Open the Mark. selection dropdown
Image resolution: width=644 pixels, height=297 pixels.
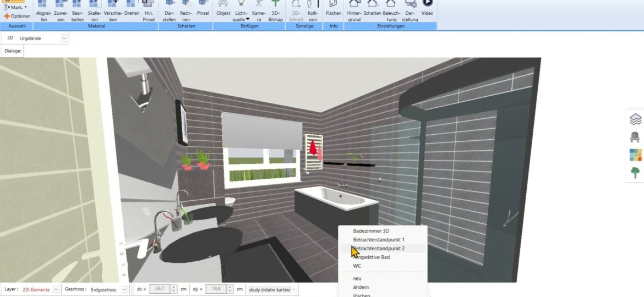(15, 7)
